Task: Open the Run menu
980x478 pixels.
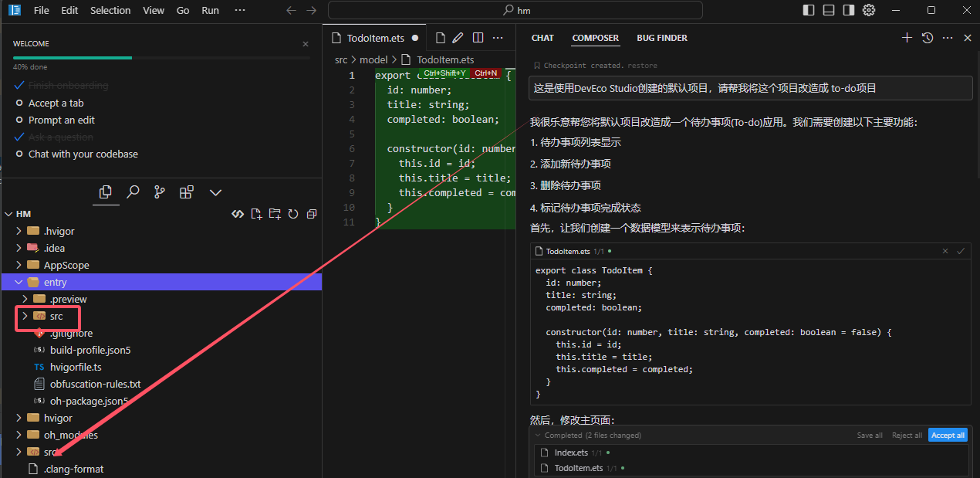Action: pyautogui.click(x=210, y=10)
